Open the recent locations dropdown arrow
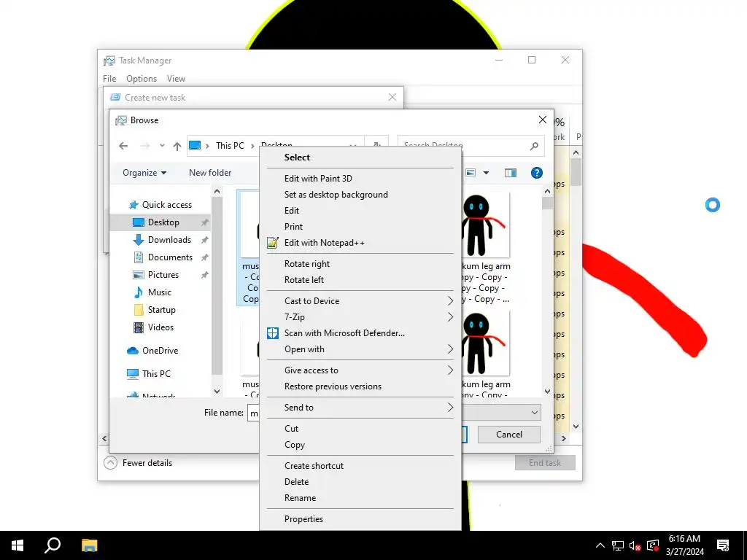747x560 pixels. coord(162,146)
